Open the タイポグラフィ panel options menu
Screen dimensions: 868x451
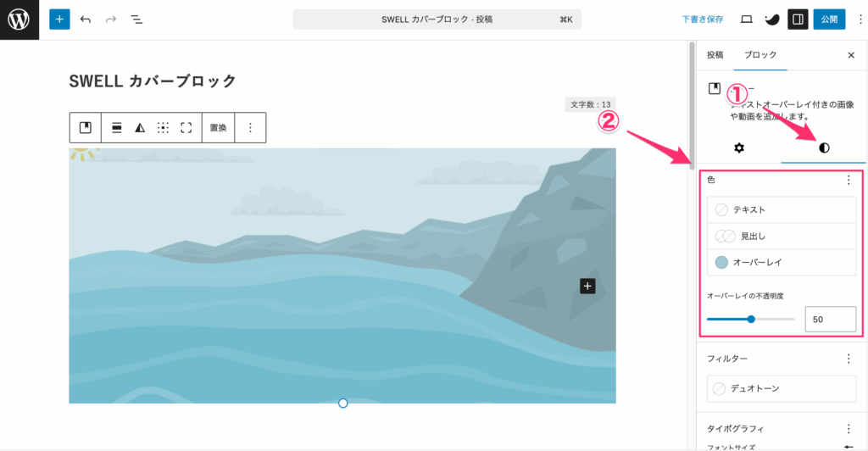click(848, 428)
